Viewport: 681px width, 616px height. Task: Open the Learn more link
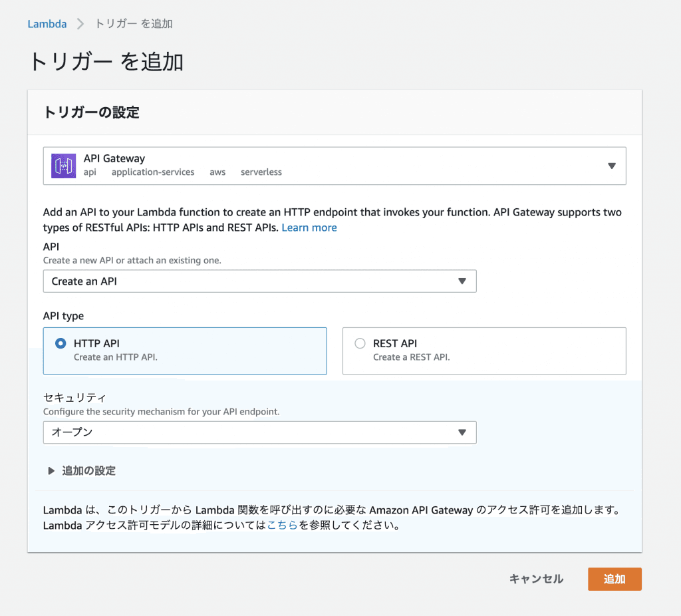tap(309, 228)
